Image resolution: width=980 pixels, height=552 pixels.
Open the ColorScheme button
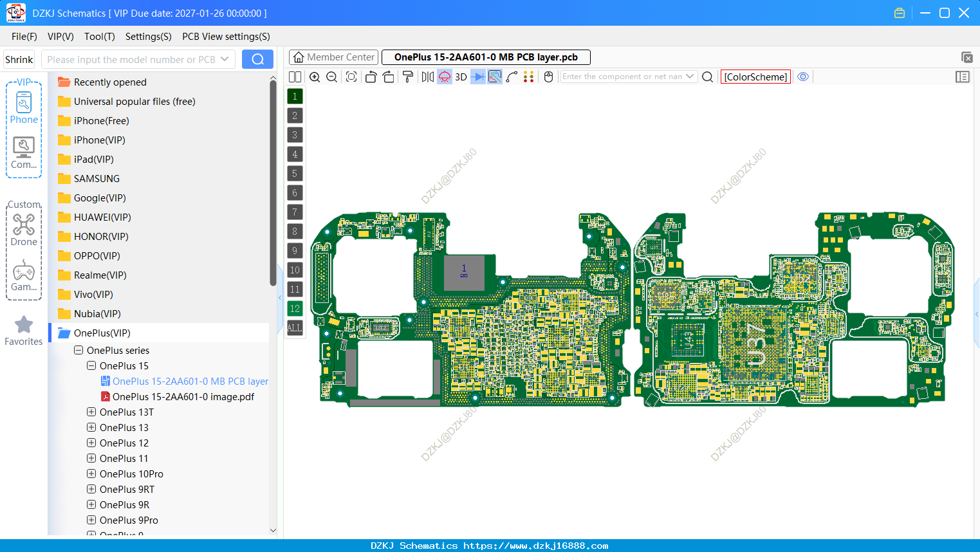tap(755, 77)
